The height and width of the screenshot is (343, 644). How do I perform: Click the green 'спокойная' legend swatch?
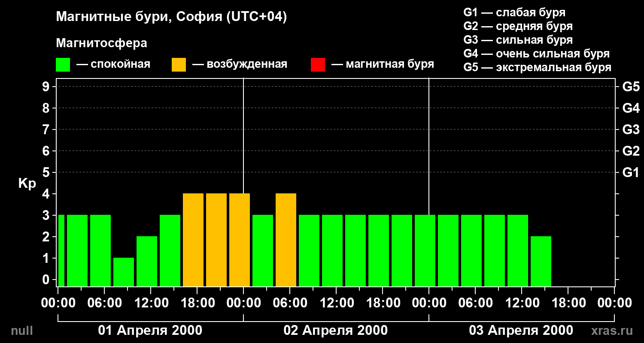click(x=63, y=65)
